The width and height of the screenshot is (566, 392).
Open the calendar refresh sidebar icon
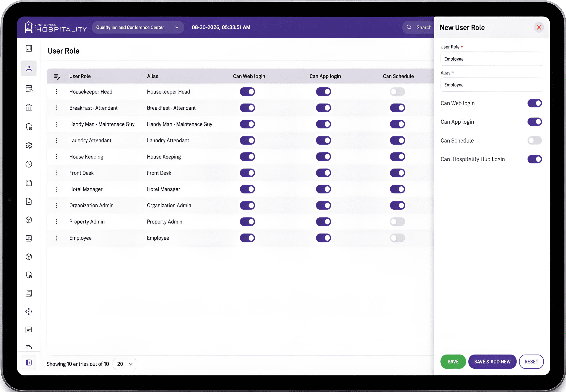(29, 88)
